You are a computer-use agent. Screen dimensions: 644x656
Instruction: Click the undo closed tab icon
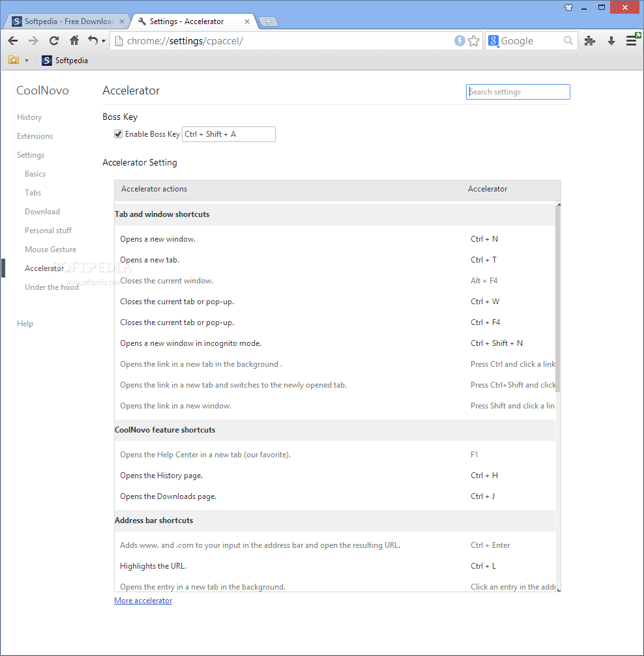(x=93, y=40)
